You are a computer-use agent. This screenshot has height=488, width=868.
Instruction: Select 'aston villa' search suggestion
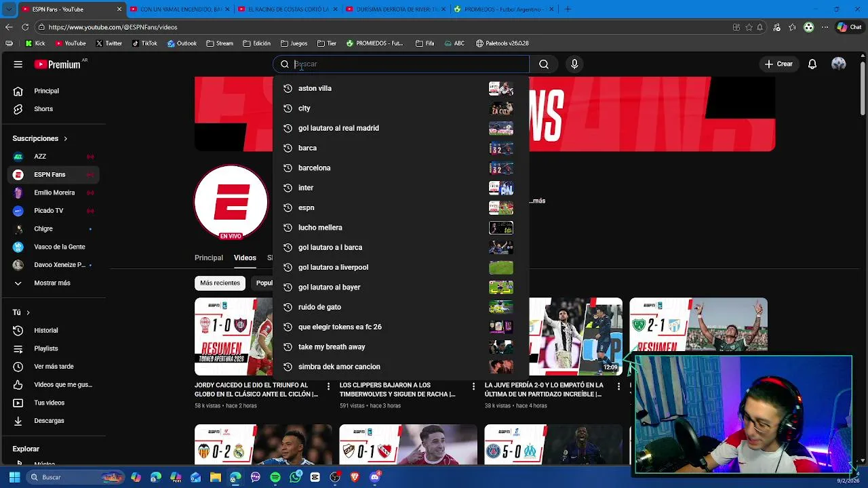point(401,88)
